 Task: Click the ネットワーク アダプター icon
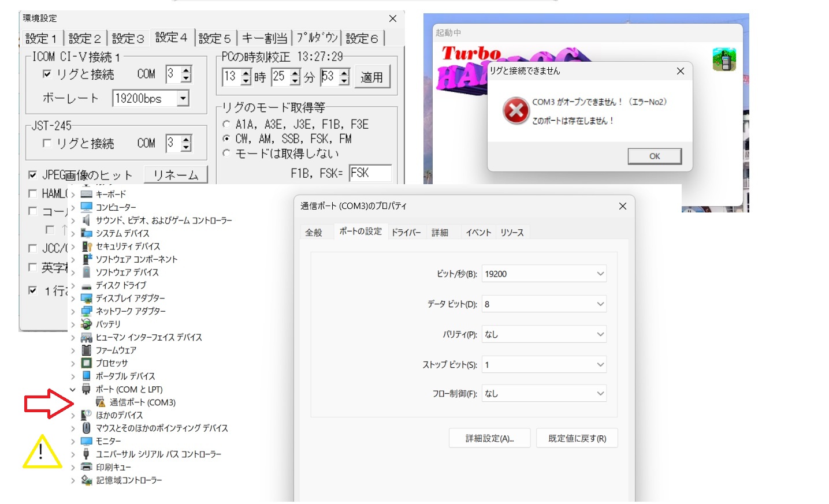pyautogui.click(x=87, y=311)
